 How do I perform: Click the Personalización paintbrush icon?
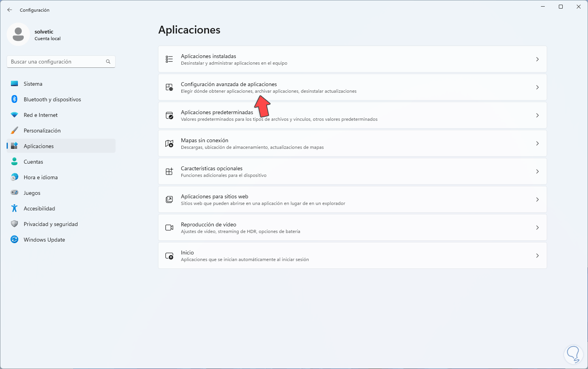(14, 131)
